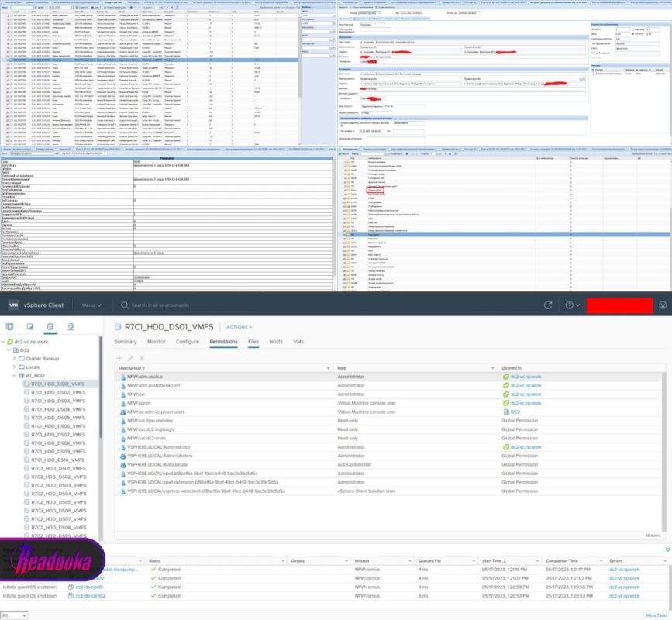Click the remove permission X icon
This screenshot has width=672, height=620.
[142, 358]
